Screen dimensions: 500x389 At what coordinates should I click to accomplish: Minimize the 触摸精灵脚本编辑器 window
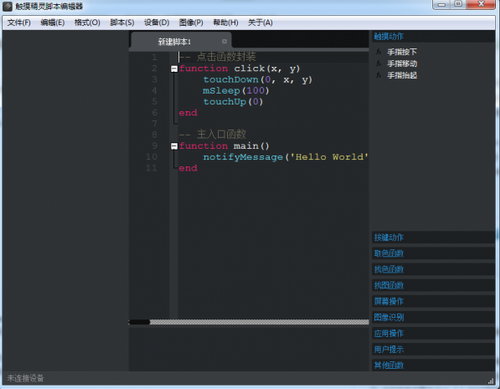(442, 4)
